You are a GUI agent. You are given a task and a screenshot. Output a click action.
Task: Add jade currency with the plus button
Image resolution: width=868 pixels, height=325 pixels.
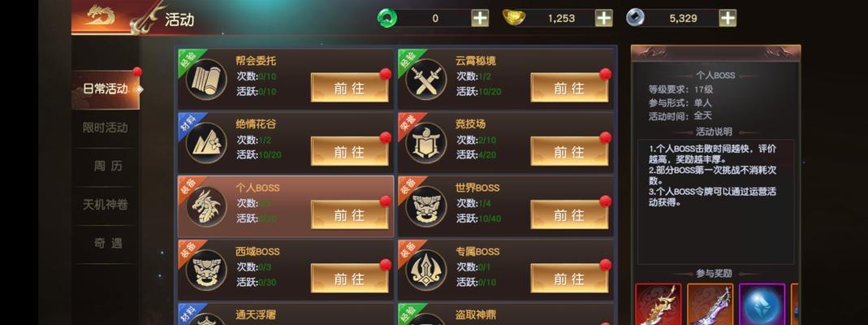tap(480, 18)
